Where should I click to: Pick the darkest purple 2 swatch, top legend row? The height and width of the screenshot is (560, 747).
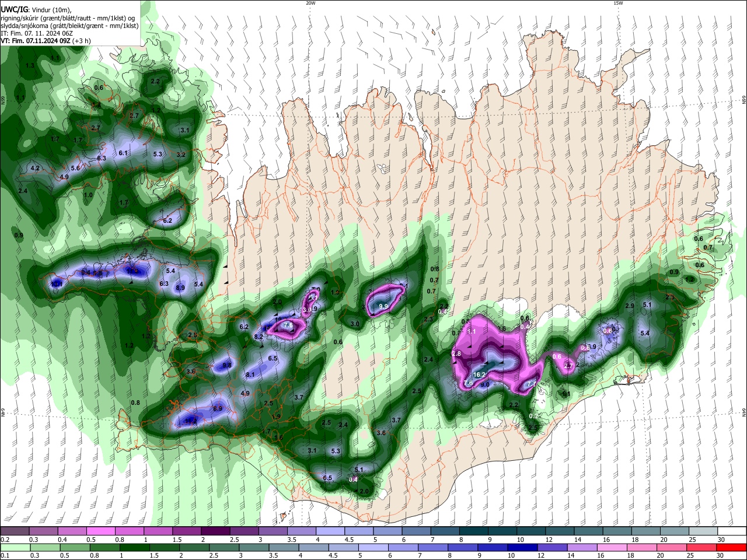tap(215, 531)
